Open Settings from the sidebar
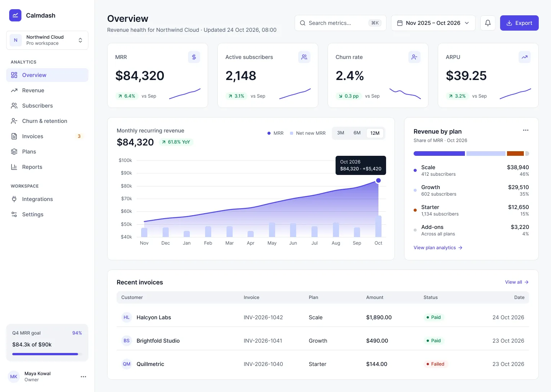This screenshot has height=392, width=551. pyautogui.click(x=47, y=214)
